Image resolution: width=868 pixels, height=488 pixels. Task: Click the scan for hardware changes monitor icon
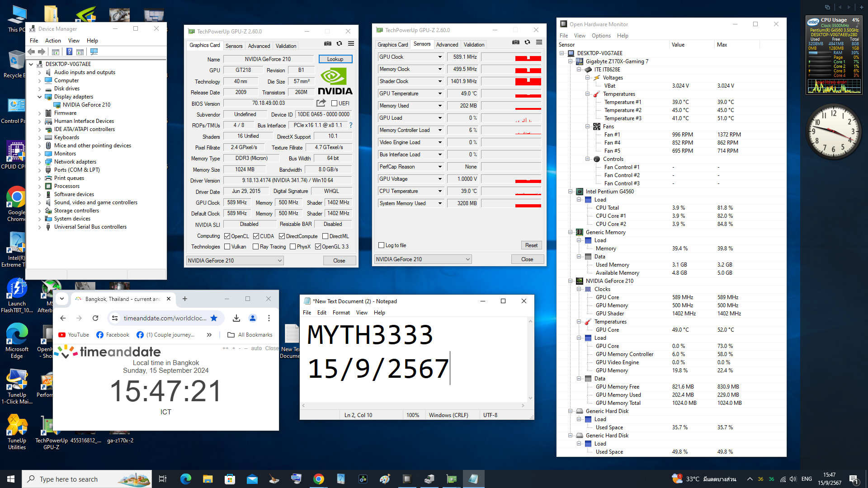click(x=94, y=52)
